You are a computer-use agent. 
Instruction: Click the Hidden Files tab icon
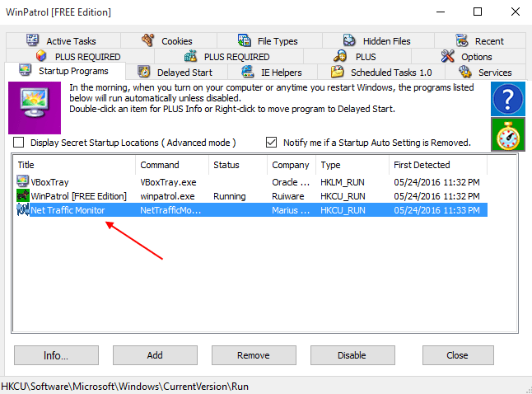349,40
